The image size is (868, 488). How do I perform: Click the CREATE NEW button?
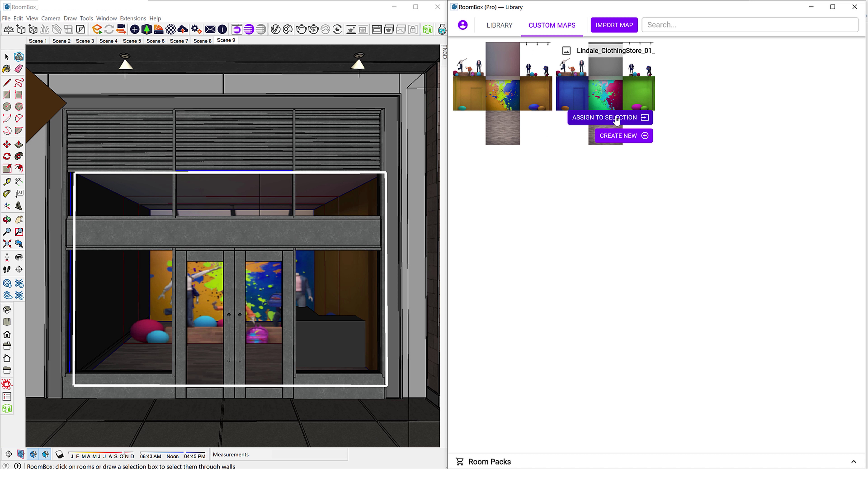(623, 136)
